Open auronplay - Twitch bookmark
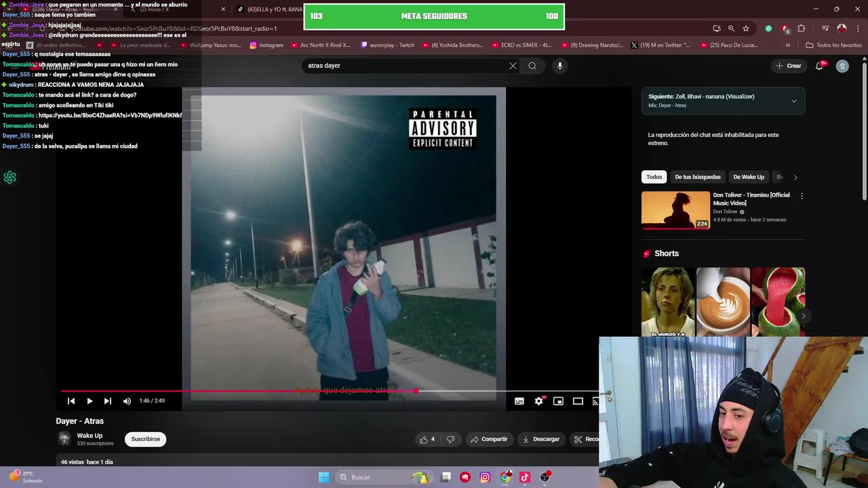The height and width of the screenshot is (488, 868). [387, 45]
